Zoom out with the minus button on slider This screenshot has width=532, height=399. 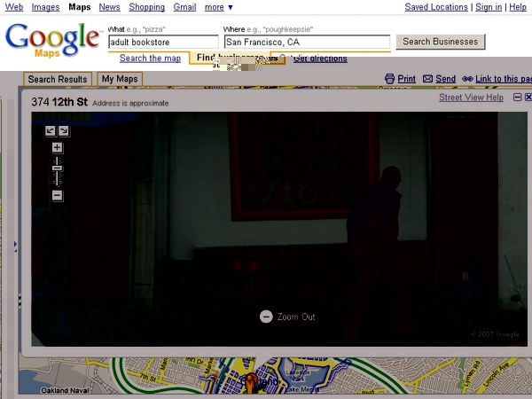click(58, 195)
